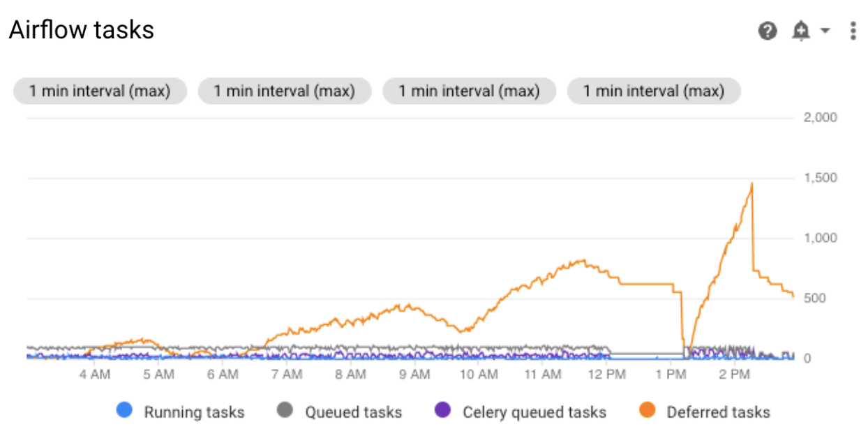
Task: Select the last 1 min interval chip
Action: click(653, 91)
